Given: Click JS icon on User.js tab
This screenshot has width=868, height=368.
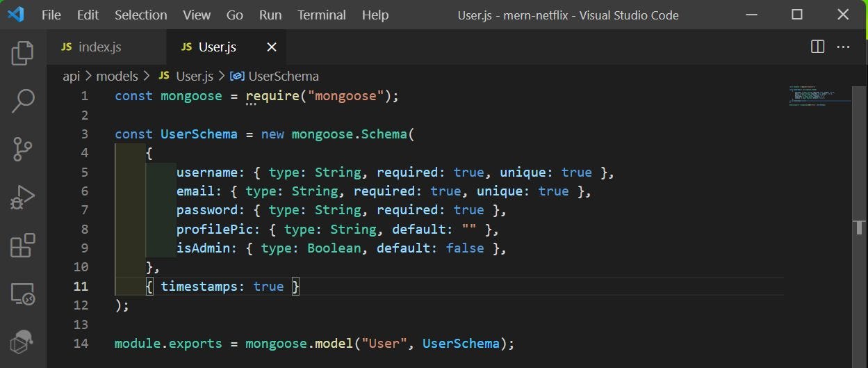Looking at the screenshot, I should (186, 47).
